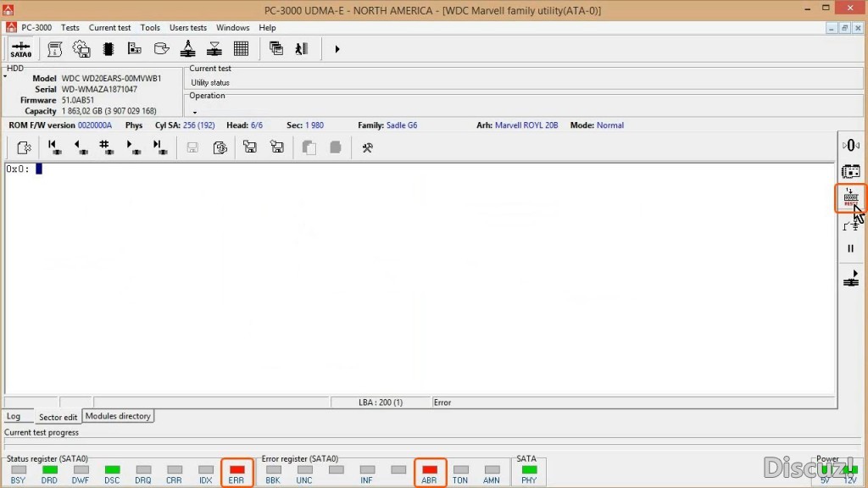The image size is (868, 488).
Task: Open the ROM chip icon in toolbar
Action: coord(108,49)
